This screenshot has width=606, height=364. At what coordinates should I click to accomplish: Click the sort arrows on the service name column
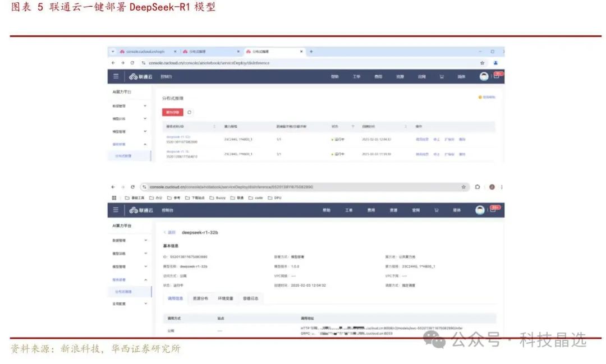[x=214, y=127]
